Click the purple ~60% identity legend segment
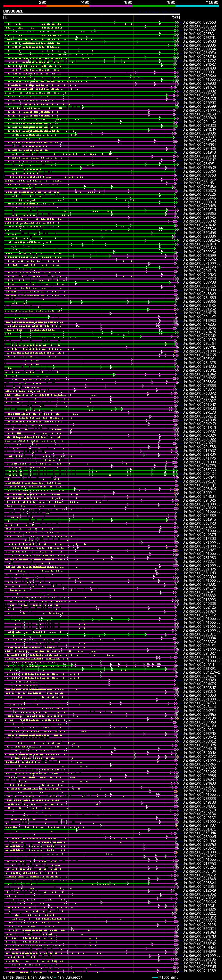Screen dimensions: 222x980 (x=111, y=6)
